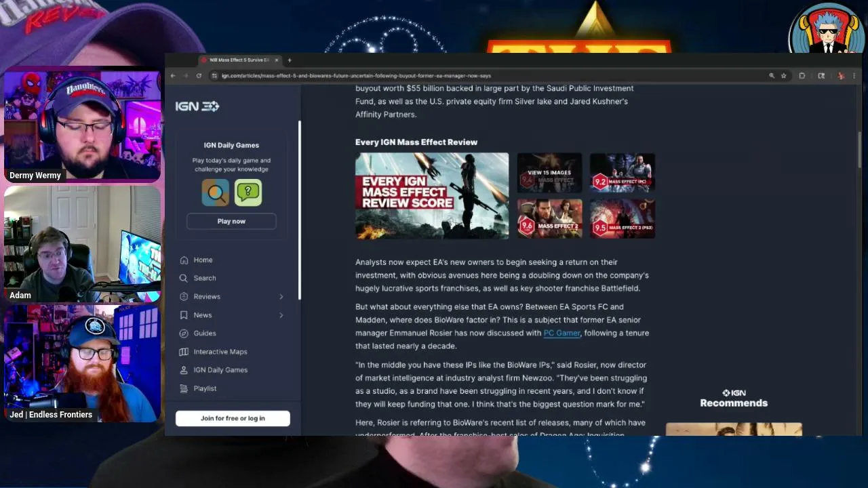Go back with the browser back arrow
Screen dimensions: 868x488
click(173, 76)
